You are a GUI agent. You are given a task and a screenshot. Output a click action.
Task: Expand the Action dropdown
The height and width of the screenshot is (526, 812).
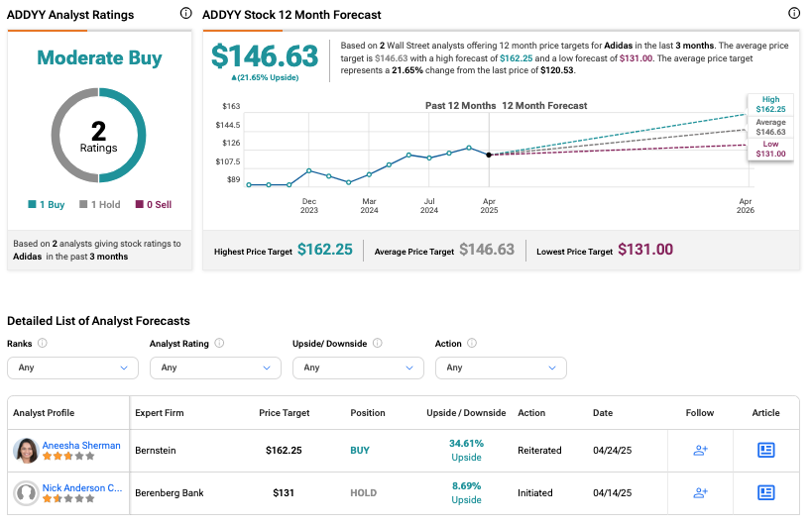pyautogui.click(x=501, y=368)
